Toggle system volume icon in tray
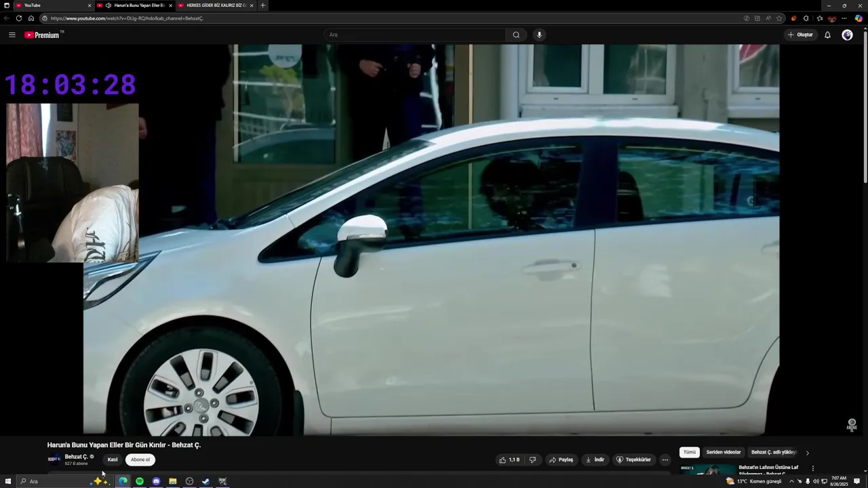 [x=816, y=481]
